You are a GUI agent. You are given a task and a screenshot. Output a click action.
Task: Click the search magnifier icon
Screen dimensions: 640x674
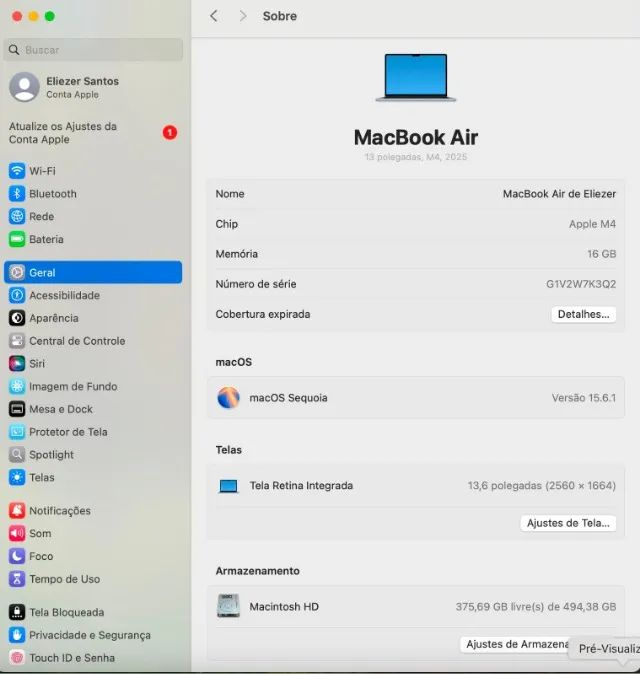point(14,50)
